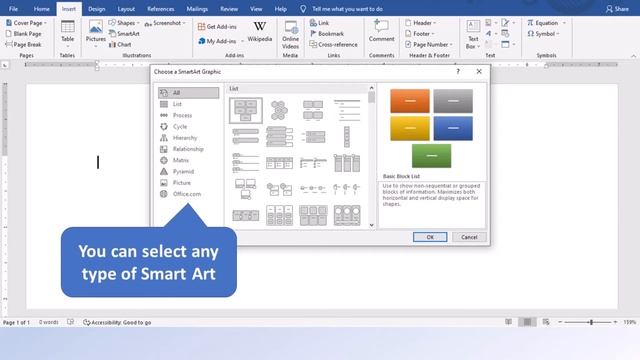Viewport: 640px width, 360px height.
Task: Open the Help tab
Action: pos(280,9)
